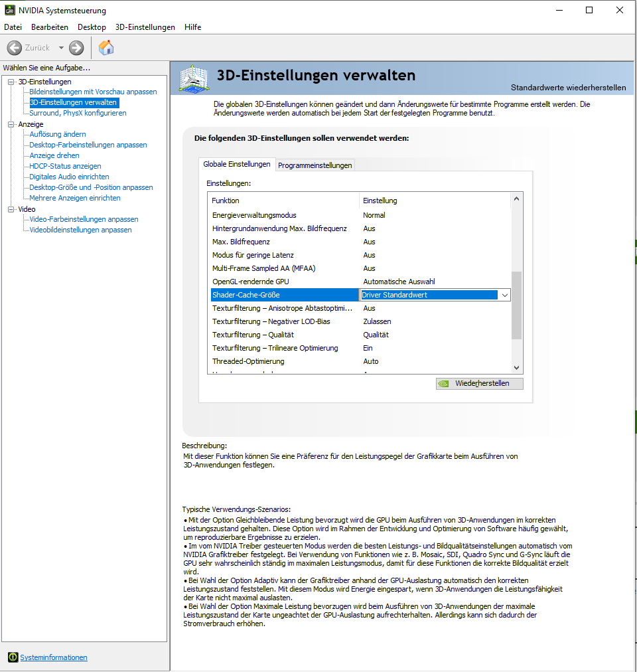Select Texturfilterung – Negativer LOD-Bias row
Viewport: 637px width, 672px height.
(361, 321)
